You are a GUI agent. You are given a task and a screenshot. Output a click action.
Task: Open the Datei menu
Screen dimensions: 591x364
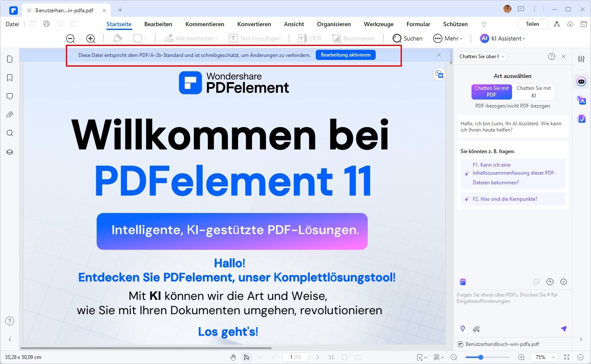pyautogui.click(x=12, y=24)
